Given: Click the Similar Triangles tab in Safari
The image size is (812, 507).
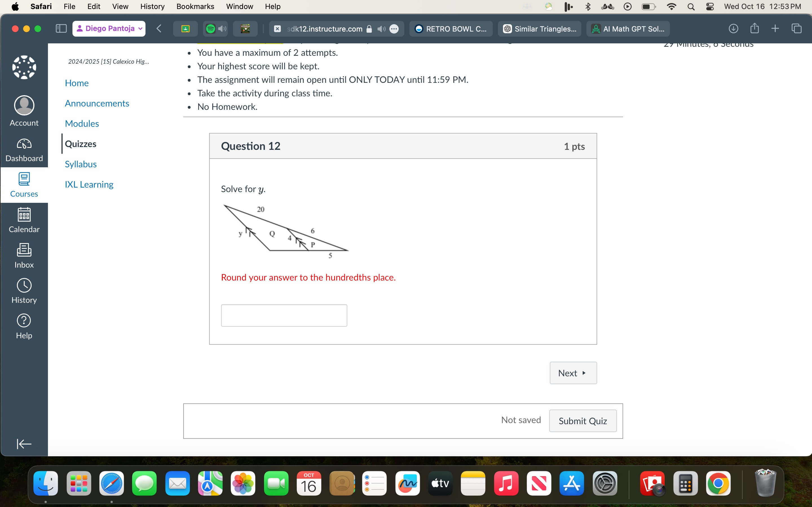Looking at the screenshot, I should (539, 29).
